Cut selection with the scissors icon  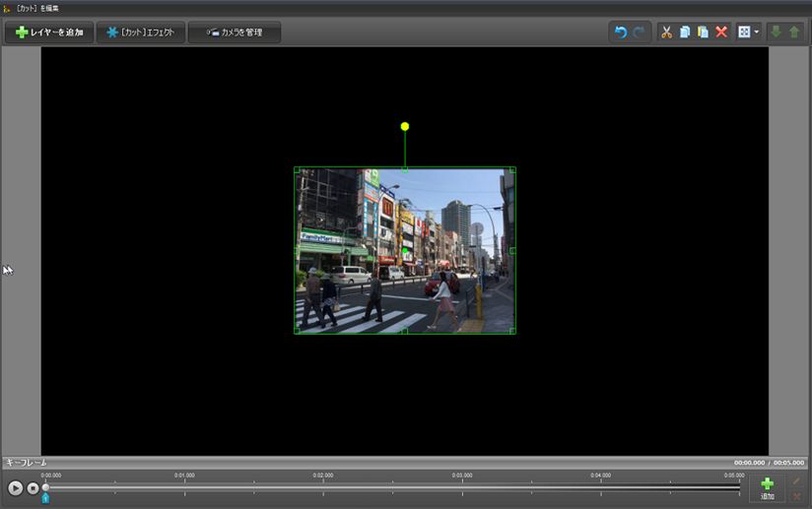tap(666, 32)
